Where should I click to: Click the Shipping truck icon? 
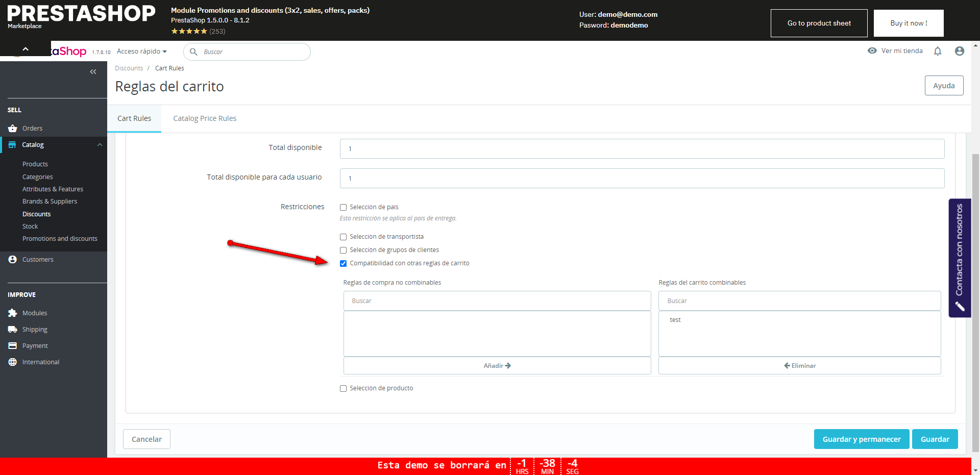click(13, 329)
